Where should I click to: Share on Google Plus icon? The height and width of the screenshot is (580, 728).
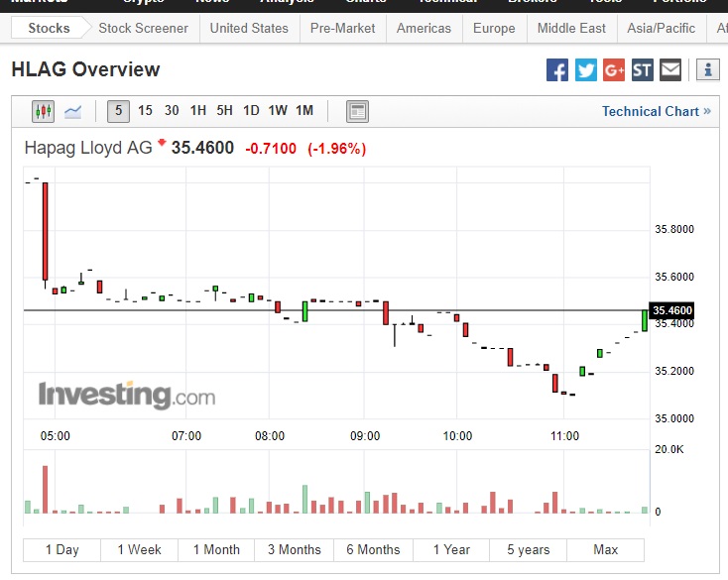click(614, 70)
